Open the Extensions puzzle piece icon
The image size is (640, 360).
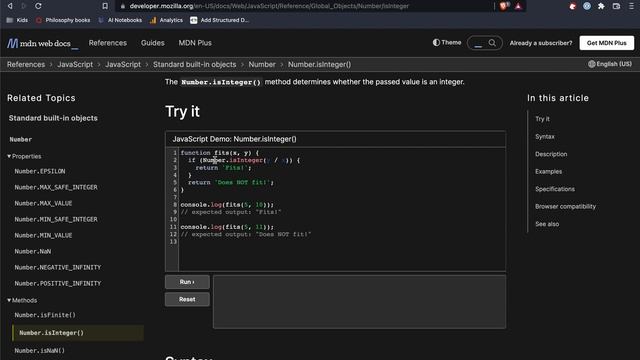[601, 6]
